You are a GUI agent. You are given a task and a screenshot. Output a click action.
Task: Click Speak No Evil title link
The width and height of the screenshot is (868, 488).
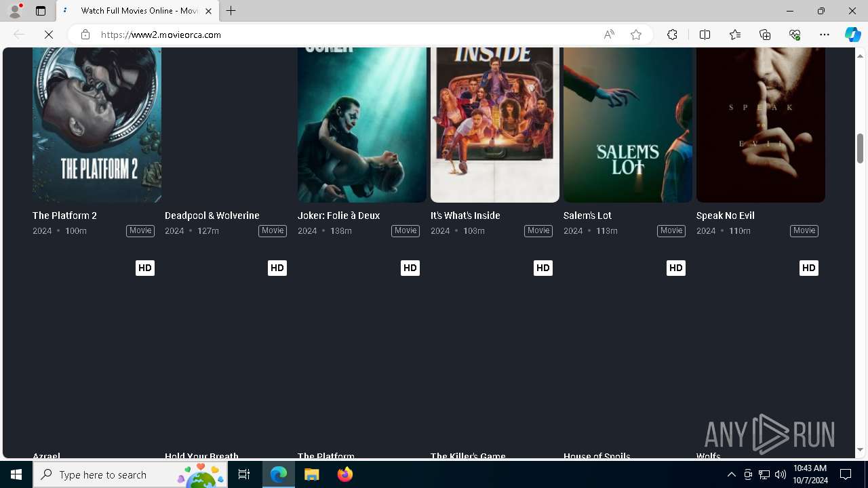point(726,216)
